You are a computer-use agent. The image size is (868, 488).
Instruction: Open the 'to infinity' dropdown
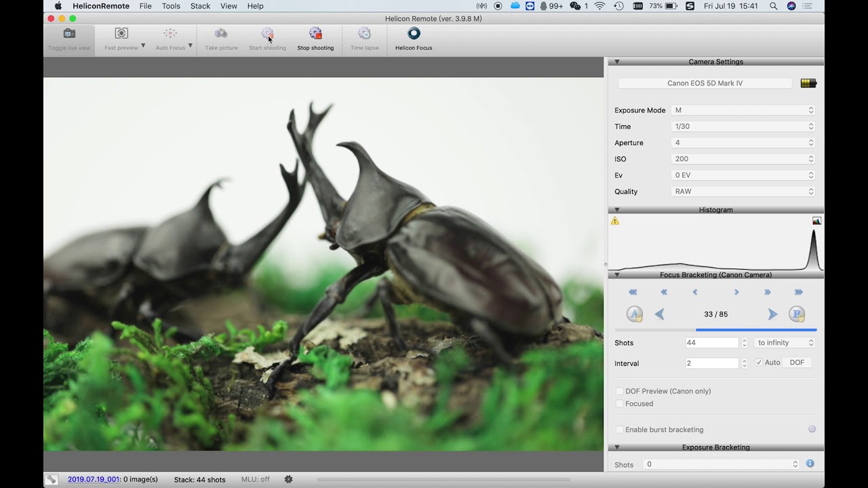click(784, 343)
